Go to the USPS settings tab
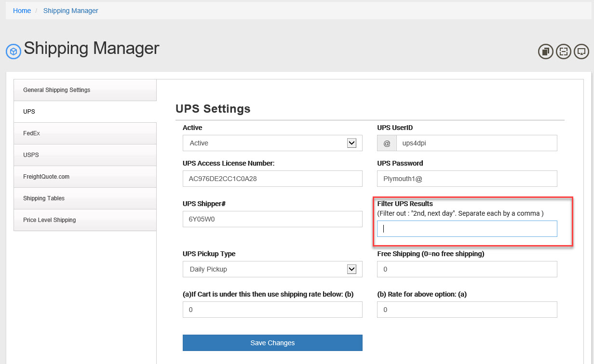Viewport: 594px width, 364px height. 85,155
